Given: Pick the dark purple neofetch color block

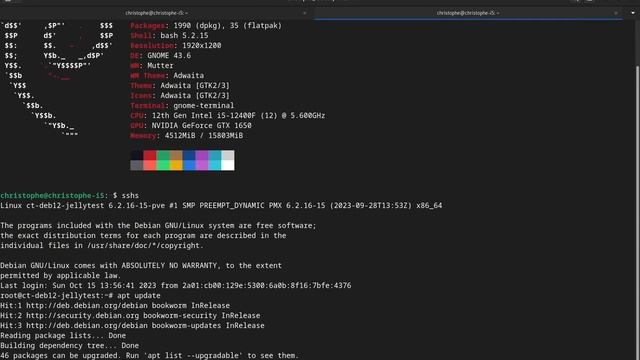Looking at the screenshot, I should (202, 155).
